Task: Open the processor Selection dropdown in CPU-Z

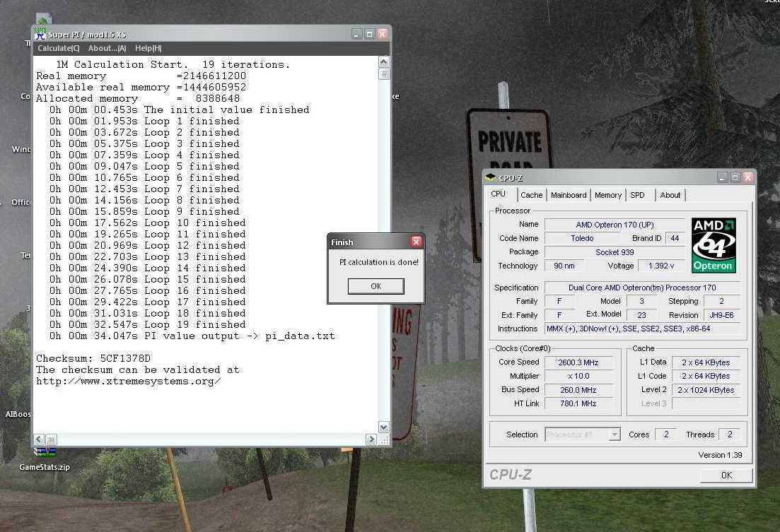Action: 615,435
